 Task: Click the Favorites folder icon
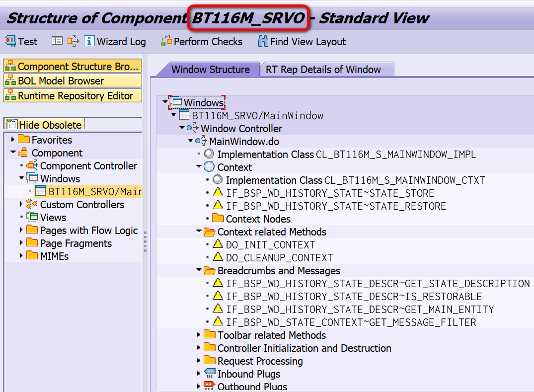[23, 139]
